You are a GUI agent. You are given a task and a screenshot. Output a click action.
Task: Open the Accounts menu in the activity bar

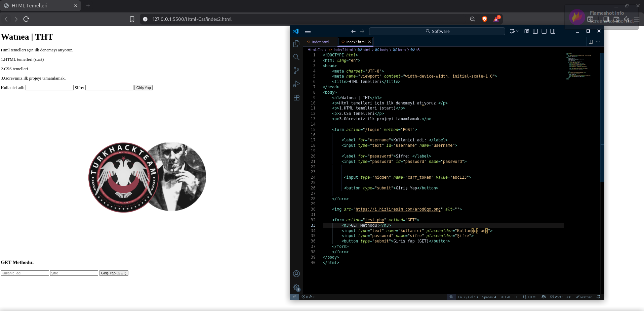pos(296,274)
